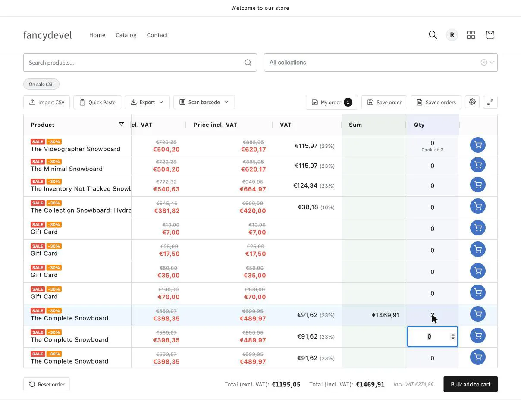This screenshot has height=420, width=521.
Task: Click total excl. VAT €1195,05
Action: pyautogui.click(x=286, y=384)
